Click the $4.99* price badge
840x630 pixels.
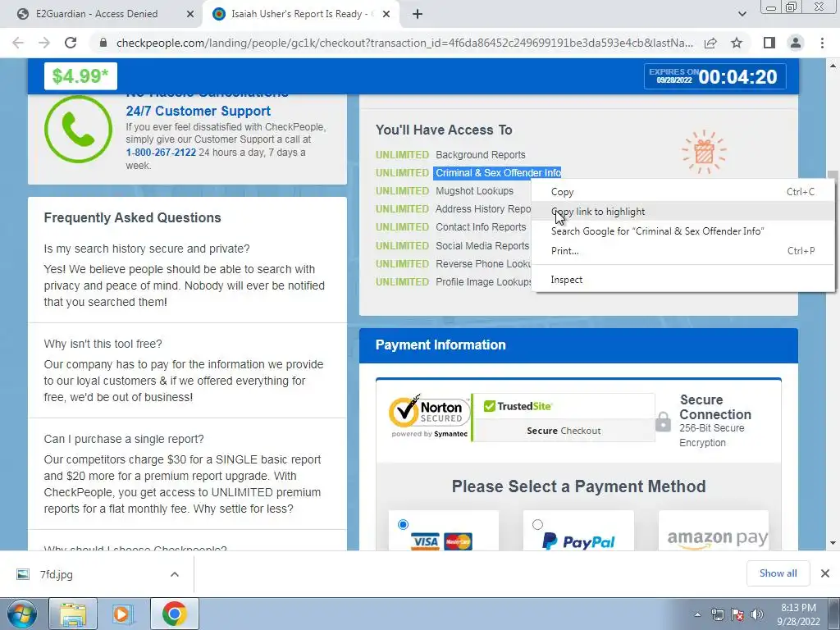tap(80, 76)
